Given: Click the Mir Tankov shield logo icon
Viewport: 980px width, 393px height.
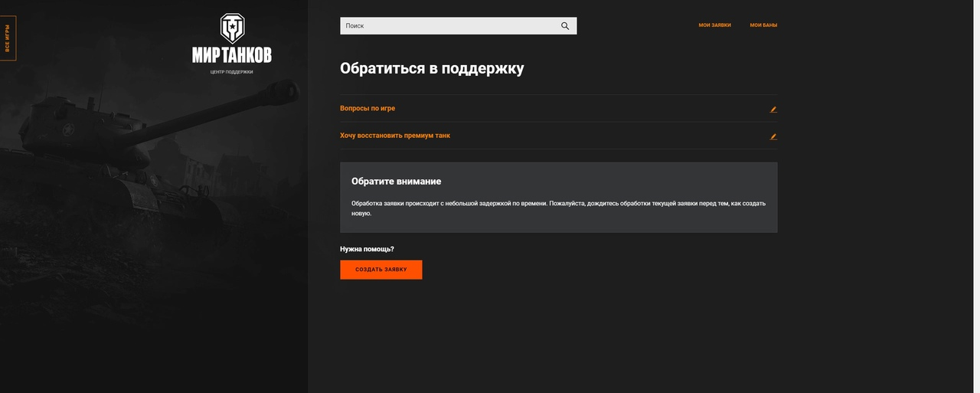Looking at the screenshot, I should [x=231, y=28].
